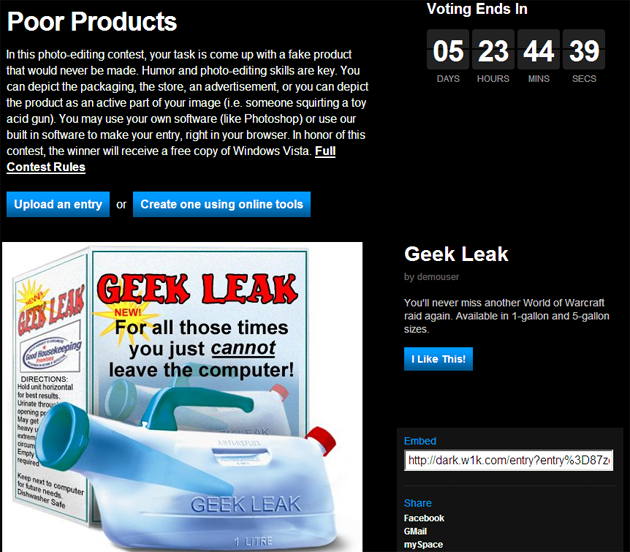
Task: Click the blue Share heading
Action: coord(417,503)
